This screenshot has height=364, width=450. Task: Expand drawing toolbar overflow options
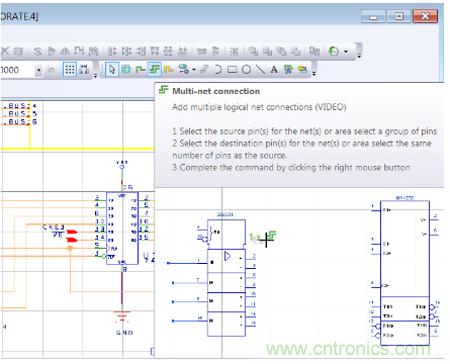pyautogui.click(x=314, y=70)
